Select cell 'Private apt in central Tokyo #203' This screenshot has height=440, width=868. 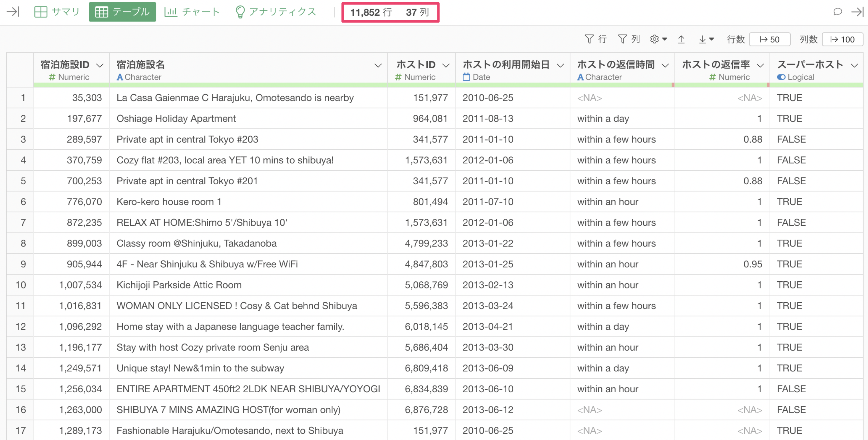[x=248, y=139]
